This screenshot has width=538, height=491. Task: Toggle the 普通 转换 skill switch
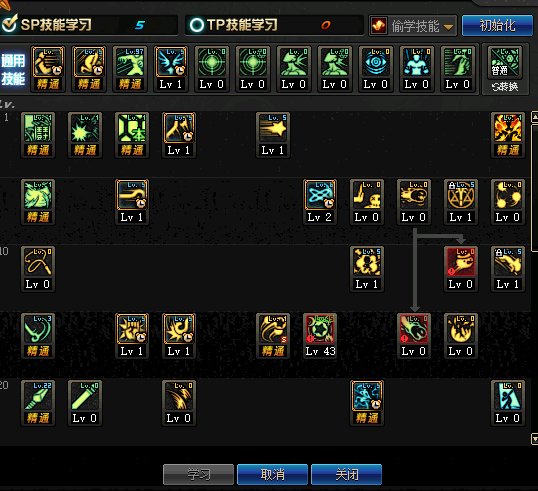click(x=505, y=70)
